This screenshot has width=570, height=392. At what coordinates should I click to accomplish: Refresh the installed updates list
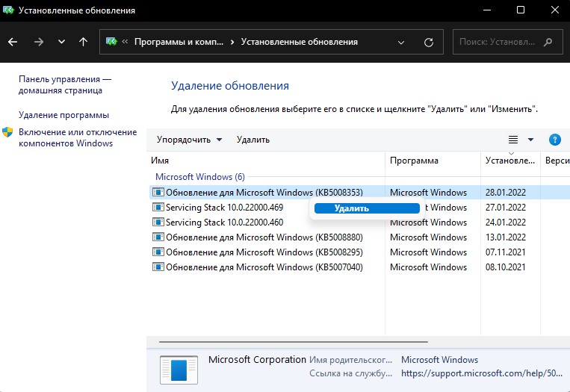429,43
